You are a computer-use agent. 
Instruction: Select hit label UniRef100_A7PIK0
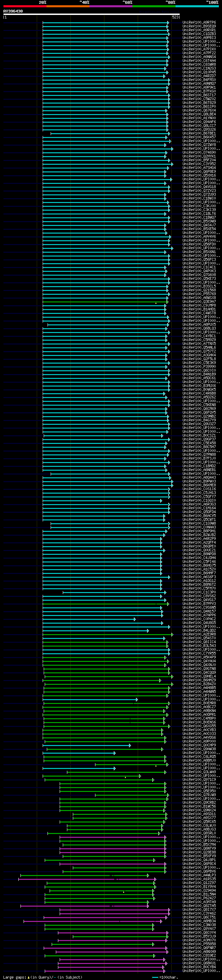(x=199, y=49)
